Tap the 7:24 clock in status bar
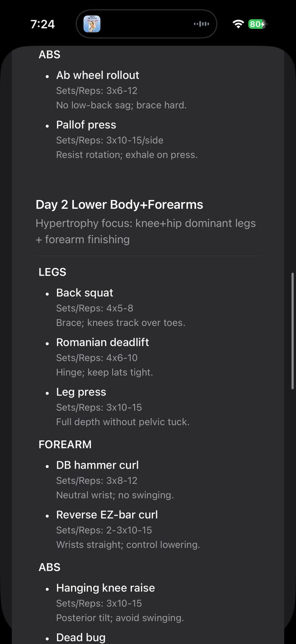 pyautogui.click(x=43, y=24)
